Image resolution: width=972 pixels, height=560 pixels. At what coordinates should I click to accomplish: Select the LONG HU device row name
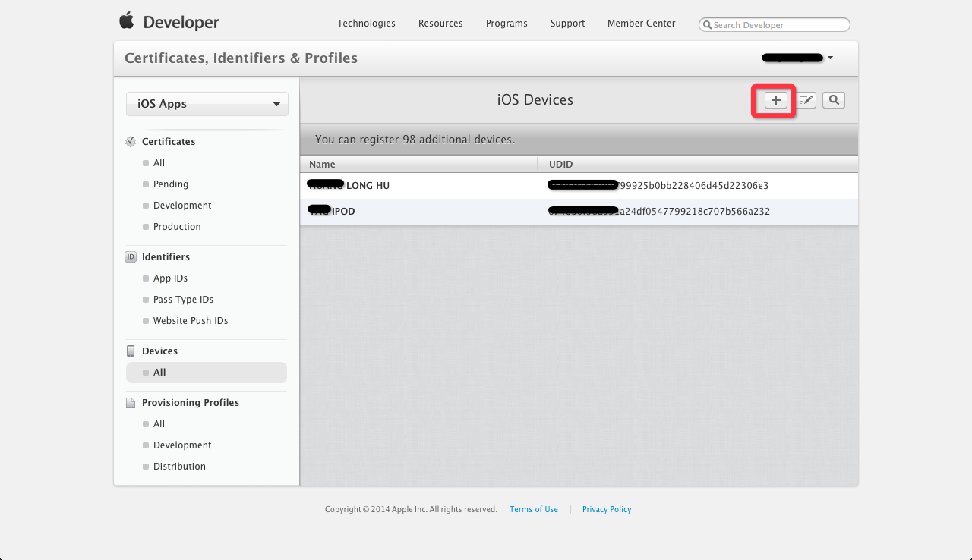click(x=349, y=186)
